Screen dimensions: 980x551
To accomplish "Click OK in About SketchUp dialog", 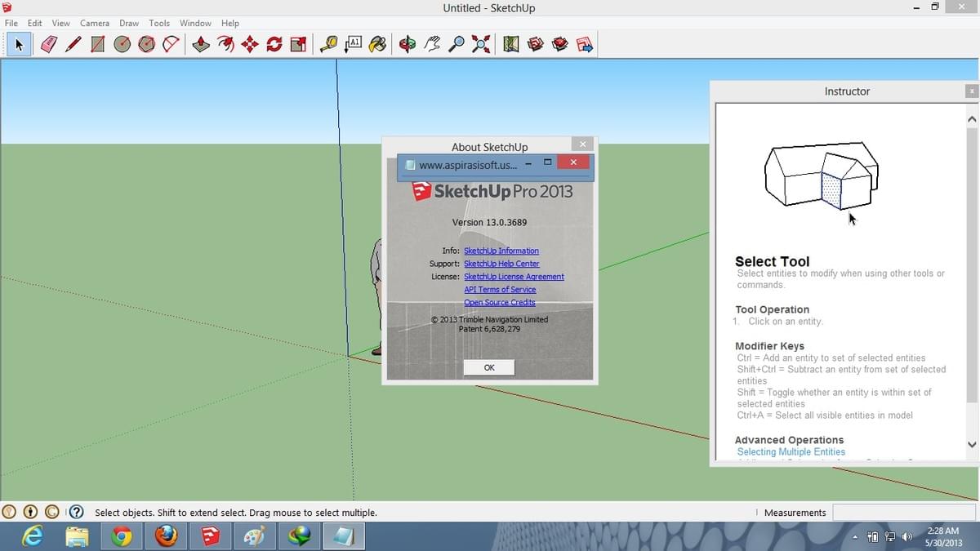I will [488, 367].
